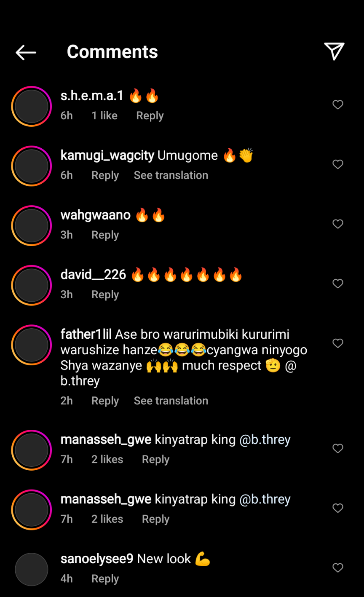Go back using the arrow icon

point(26,52)
